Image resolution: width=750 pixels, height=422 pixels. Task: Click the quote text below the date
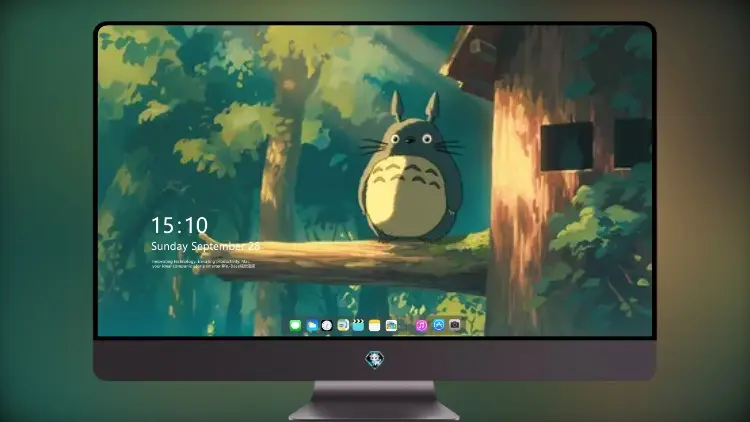coord(203,264)
